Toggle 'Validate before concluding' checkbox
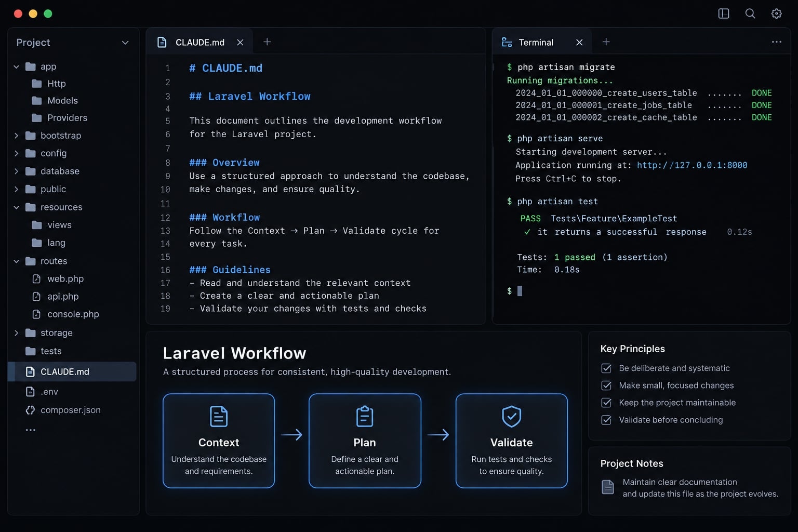The width and height of the screenshot is (798, 532). 606,420
